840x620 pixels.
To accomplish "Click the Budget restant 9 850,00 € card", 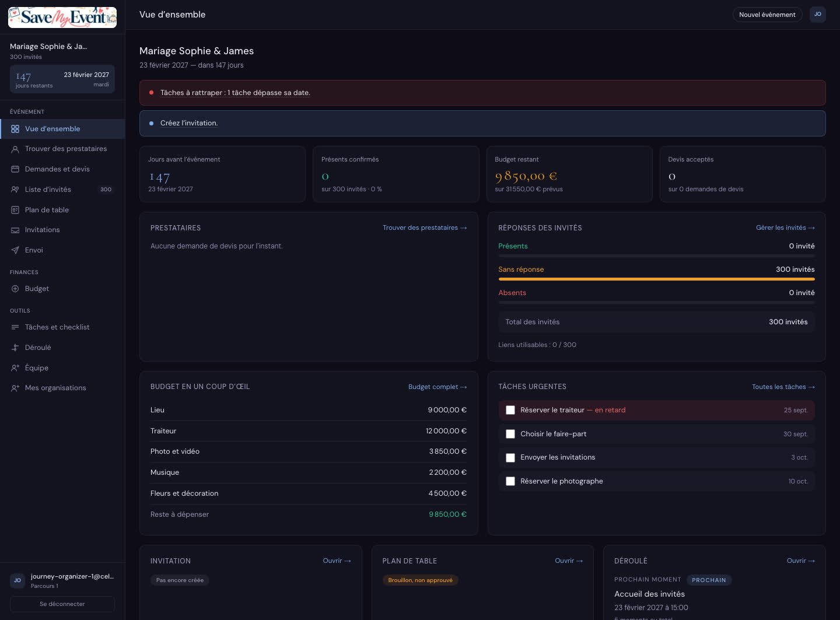I will point(569,174).
